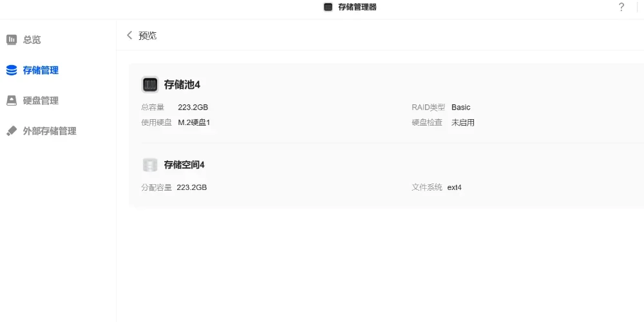The width and height of the screenshot is (644, 322).
Task: Click the 外部存储管理 USB device icon
Action: 12,131
